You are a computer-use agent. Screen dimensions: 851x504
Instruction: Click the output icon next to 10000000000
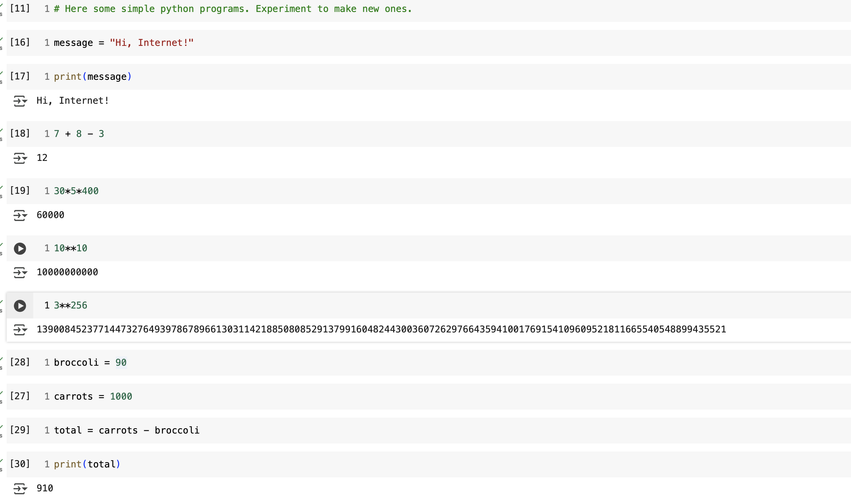[20, 272]
